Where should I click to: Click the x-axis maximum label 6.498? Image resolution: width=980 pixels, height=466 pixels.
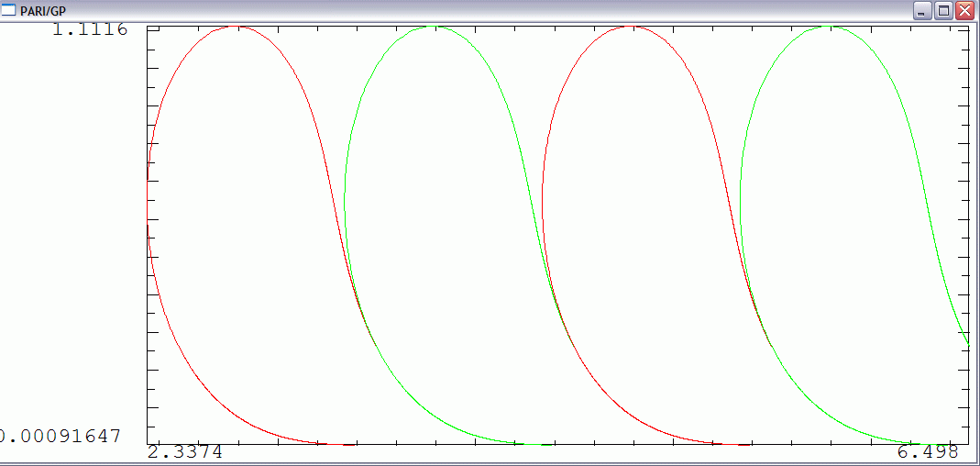pos(928,452)
